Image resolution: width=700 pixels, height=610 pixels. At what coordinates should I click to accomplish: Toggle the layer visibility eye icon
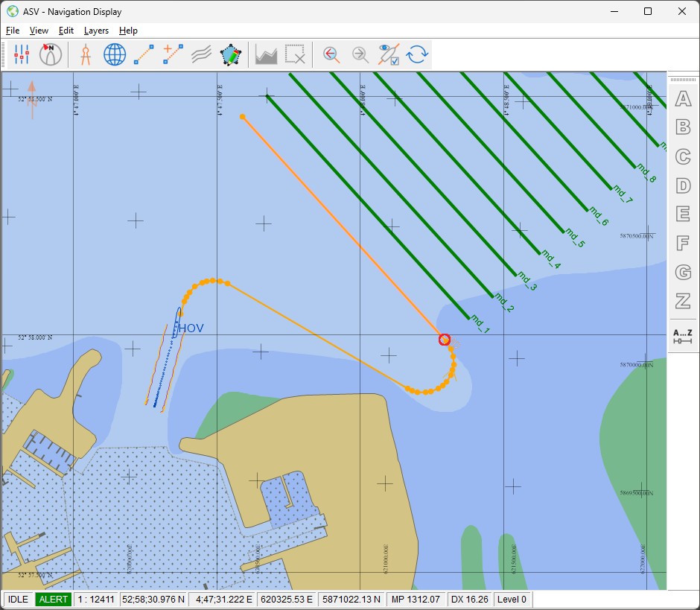pos(389,54)
